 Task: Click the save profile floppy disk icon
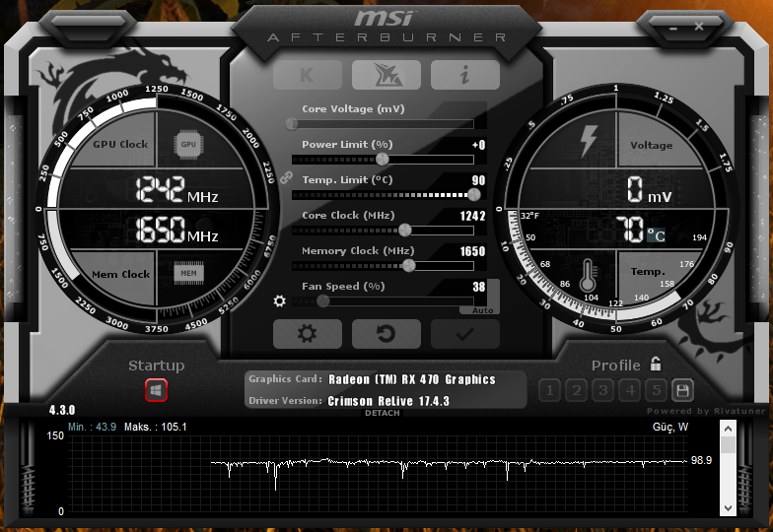682,390
